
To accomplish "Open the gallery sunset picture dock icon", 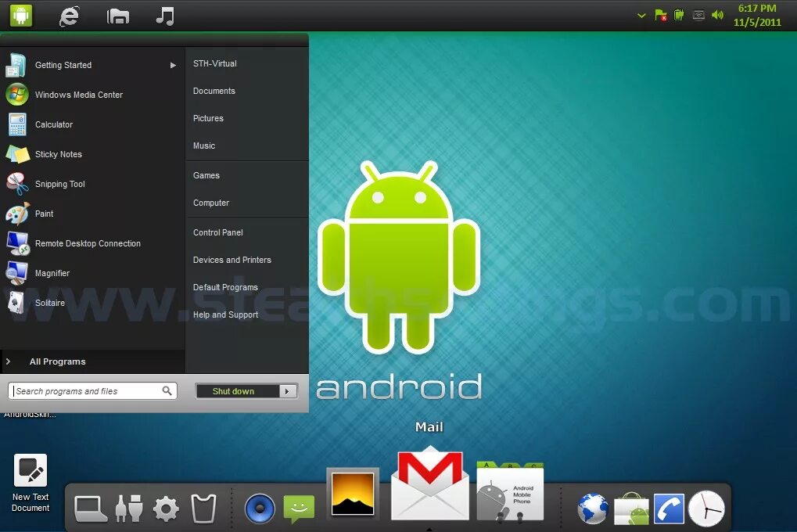I will pos(353,494).
